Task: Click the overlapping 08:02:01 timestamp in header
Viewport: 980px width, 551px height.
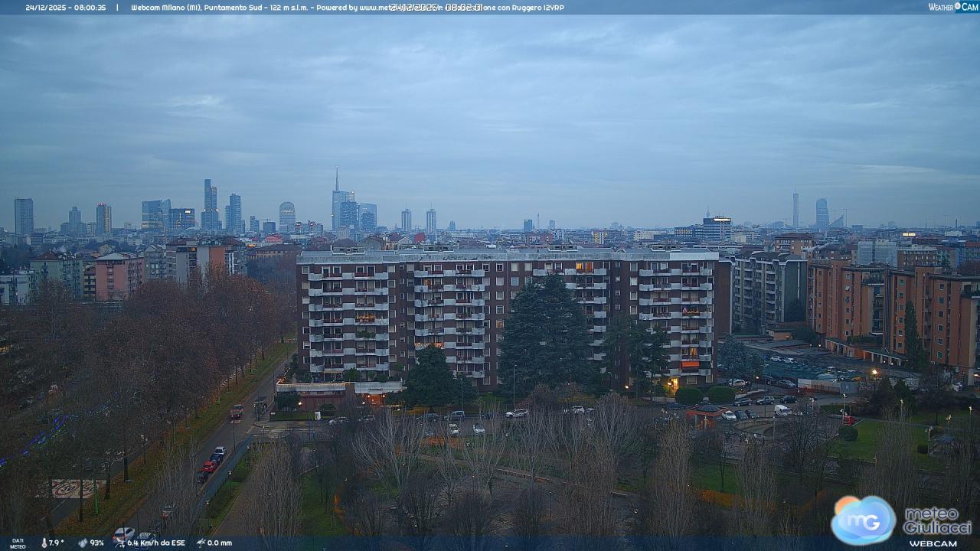Action: [436, 8]
